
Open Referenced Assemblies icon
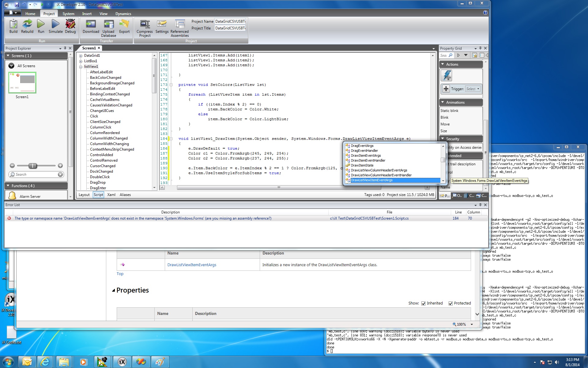point(180,24)
